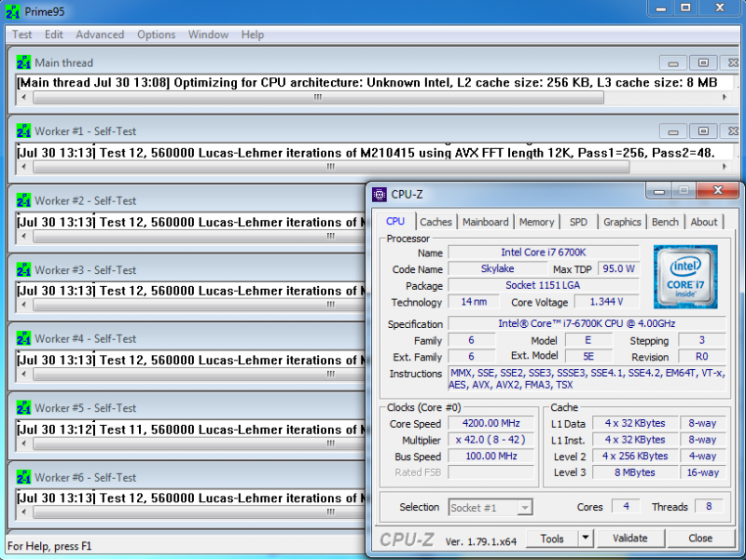Click the Worker #5 window icon
746x560 pixels.
(x=23, y=408)
